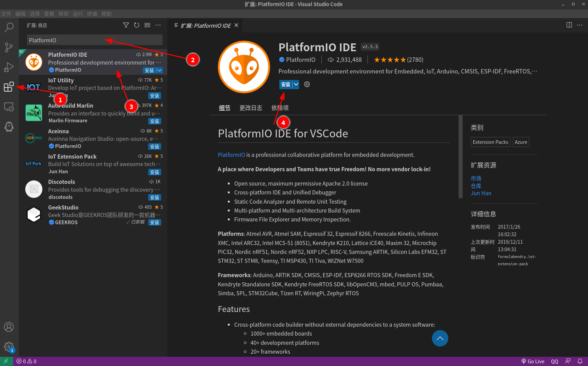Click the filter extensions funnel icon
The image size is (588, 366).
(x=126, y=25)
